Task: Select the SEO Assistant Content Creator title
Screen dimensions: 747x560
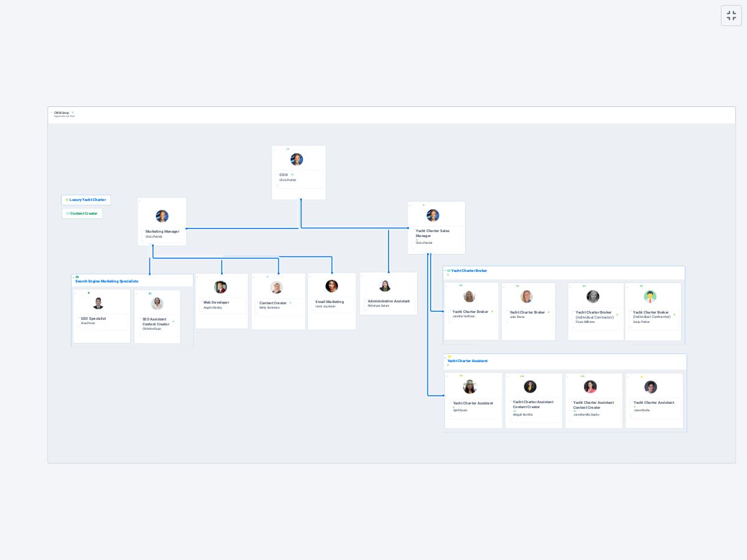Action: (156, 322)
